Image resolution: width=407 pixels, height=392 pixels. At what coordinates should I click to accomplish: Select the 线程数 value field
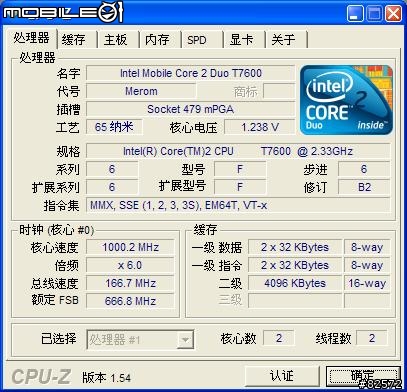372,338
